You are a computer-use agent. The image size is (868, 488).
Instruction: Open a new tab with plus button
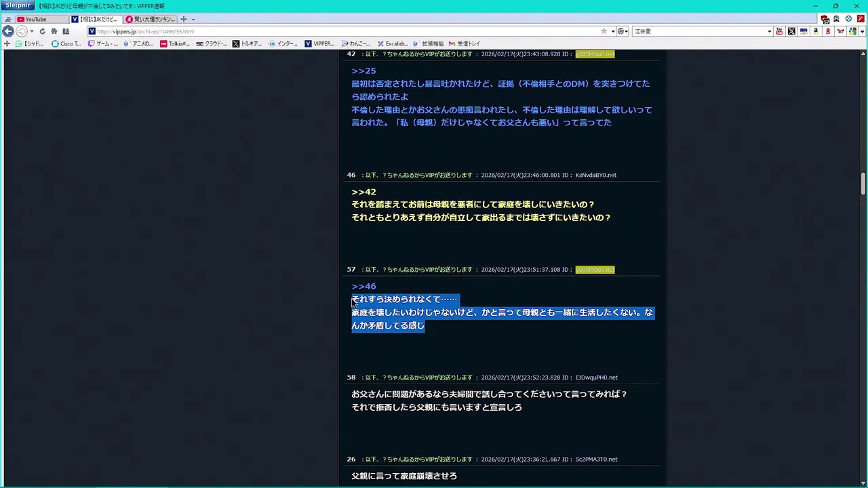coord(184,20)
